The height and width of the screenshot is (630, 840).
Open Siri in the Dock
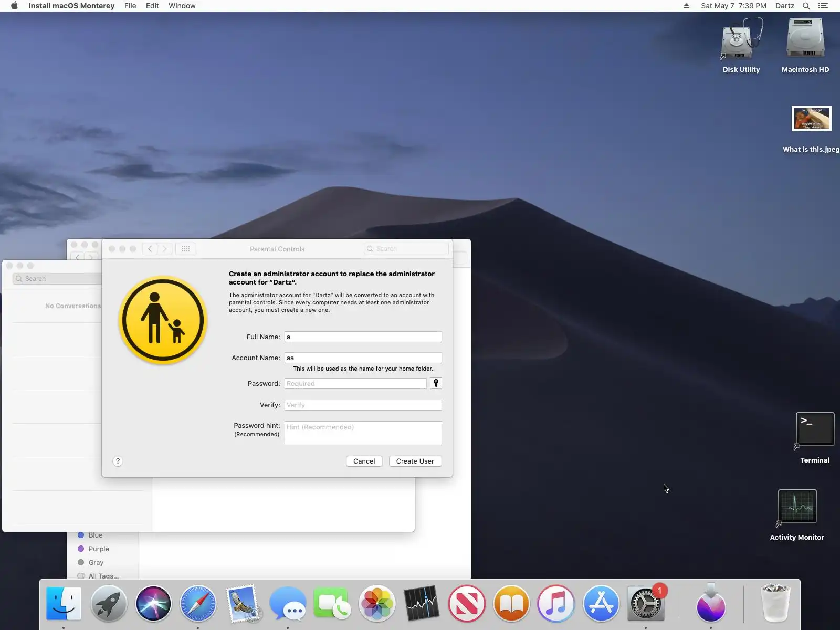pyautogui.click(x=153, y=603)
